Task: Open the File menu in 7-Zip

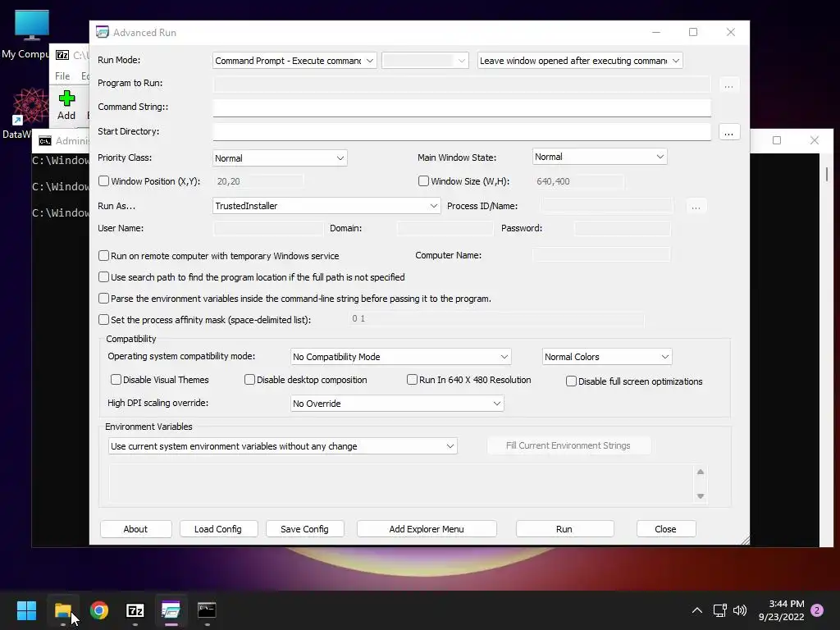Action: click(x=62, y=76)
